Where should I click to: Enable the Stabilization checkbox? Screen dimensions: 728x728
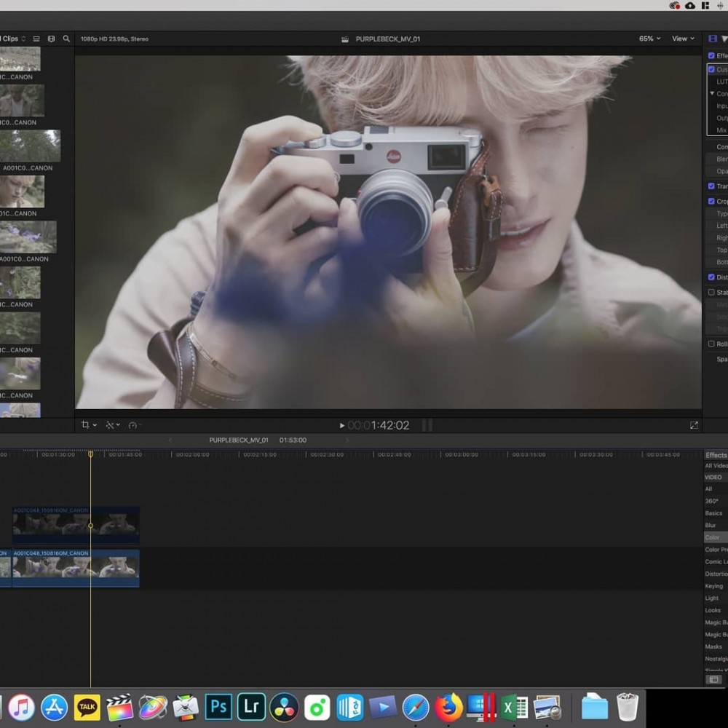click(711, 293)
